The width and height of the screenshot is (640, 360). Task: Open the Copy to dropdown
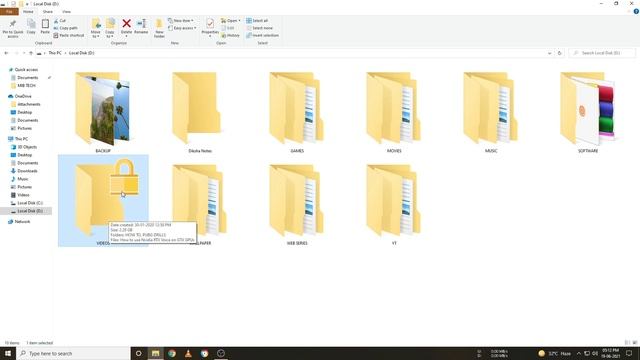[110, 28]
